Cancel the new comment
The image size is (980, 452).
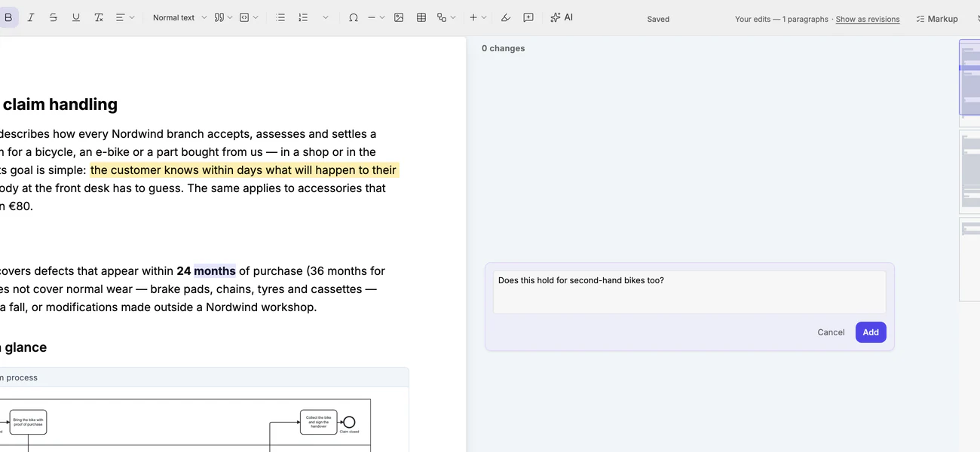831,332
